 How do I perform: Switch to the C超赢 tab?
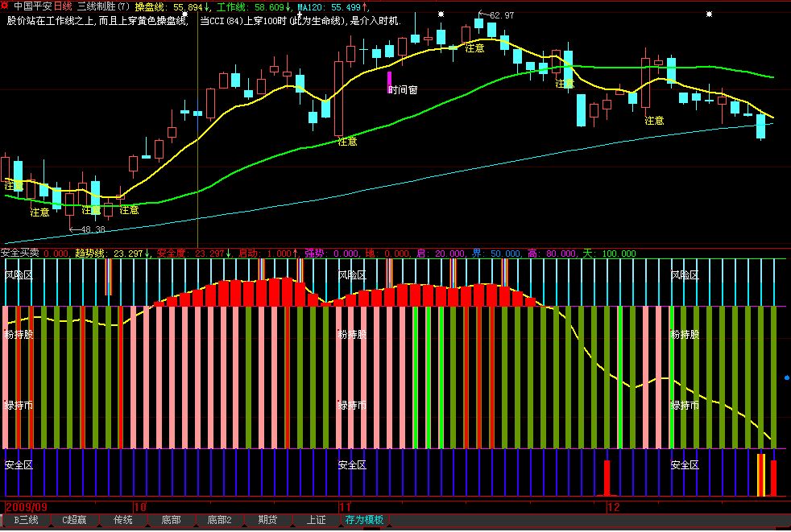[74, 520]
